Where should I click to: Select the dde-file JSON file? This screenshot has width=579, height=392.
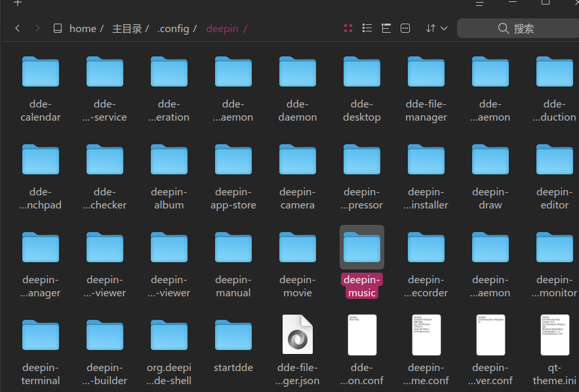[x=298, y=350]
